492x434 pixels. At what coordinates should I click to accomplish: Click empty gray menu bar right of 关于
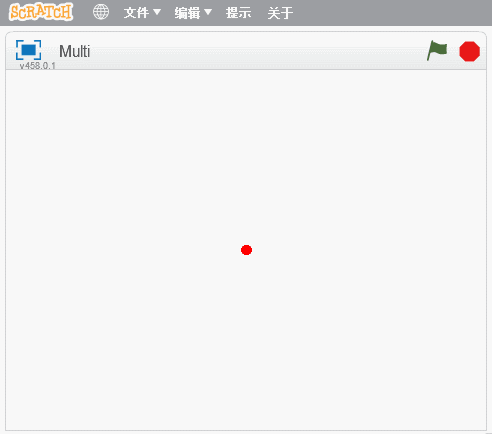(x=392, y=13)
